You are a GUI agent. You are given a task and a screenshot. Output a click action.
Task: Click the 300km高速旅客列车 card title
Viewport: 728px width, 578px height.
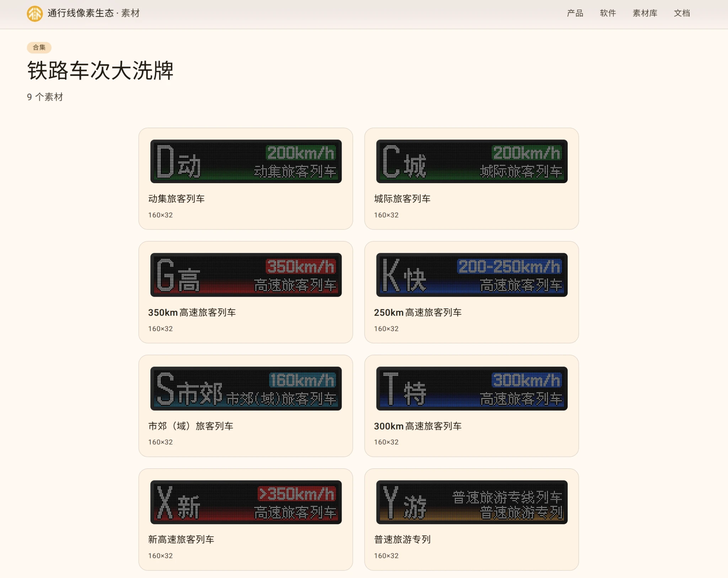click(418, 426)
